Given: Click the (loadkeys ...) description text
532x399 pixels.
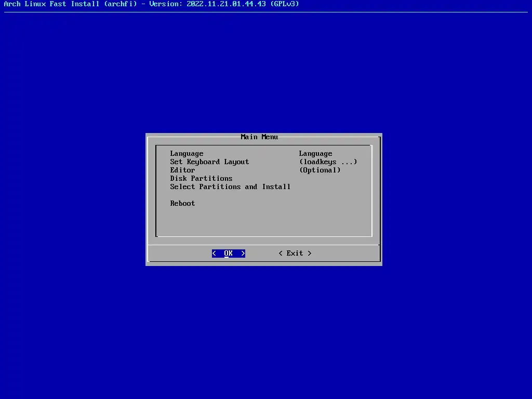Looking at the screenshot, I should click(x=328, y=162).
